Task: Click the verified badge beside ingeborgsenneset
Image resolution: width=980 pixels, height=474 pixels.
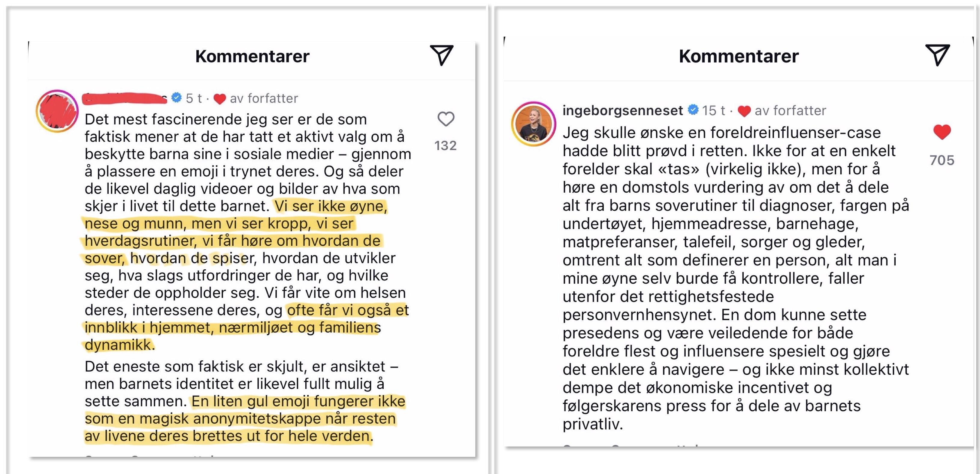Action: coord(693,110)
